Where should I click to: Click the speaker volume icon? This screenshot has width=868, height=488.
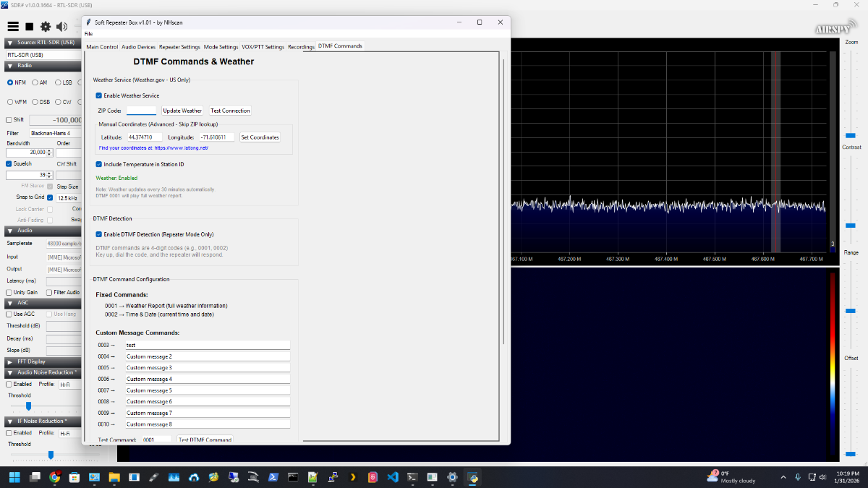tap(61, 27)
